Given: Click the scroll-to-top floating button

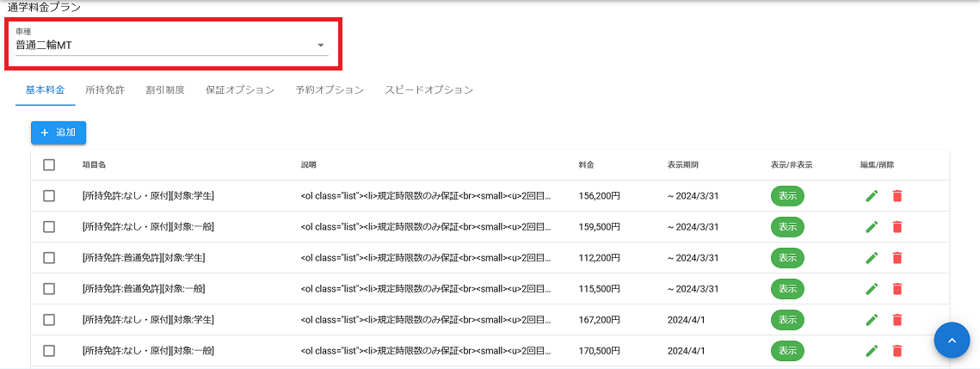Looking at the screenshot, I should click(x=952, y=341).
